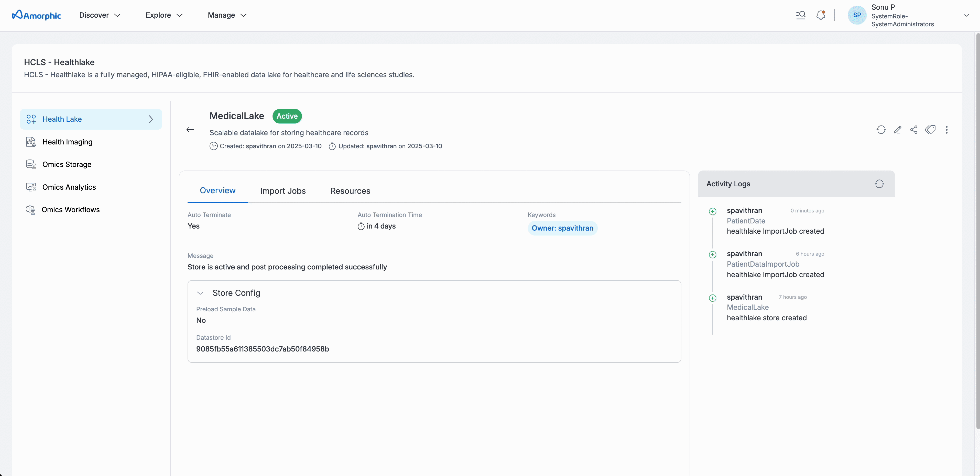Click the back arrow beside MedicalLake

[x=190, y=130]
